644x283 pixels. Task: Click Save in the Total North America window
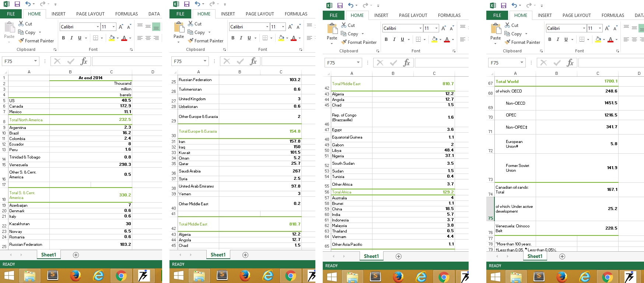pyautogui.click(x=17, y=4)
